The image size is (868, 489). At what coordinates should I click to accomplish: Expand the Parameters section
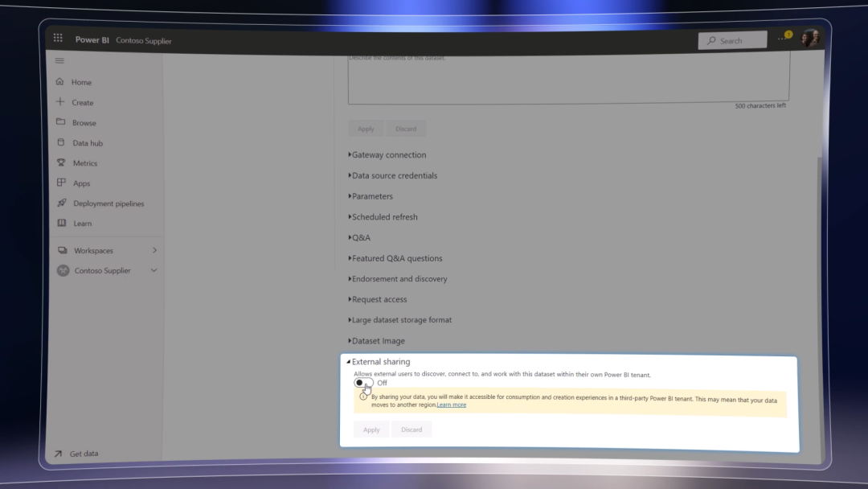pos(371,196)
